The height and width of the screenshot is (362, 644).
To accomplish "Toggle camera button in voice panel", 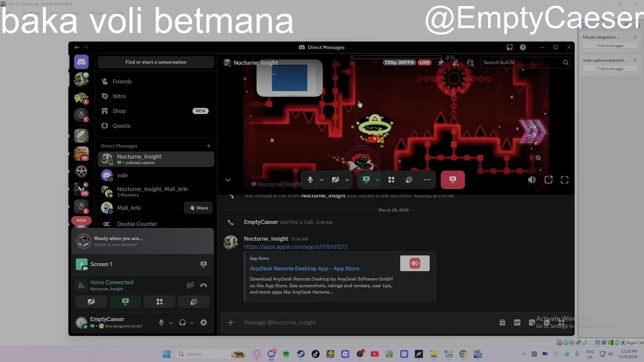I will [x=91, y=302].
